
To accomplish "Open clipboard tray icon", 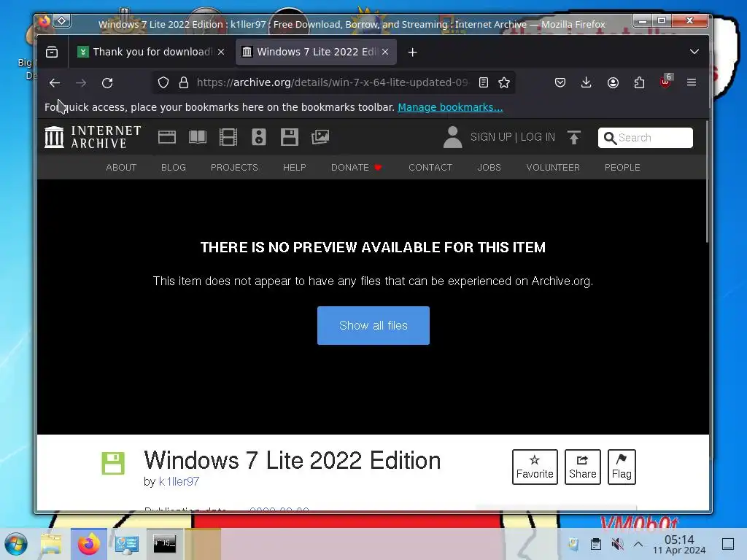I will pyautogui.click(x=595, y=544).
